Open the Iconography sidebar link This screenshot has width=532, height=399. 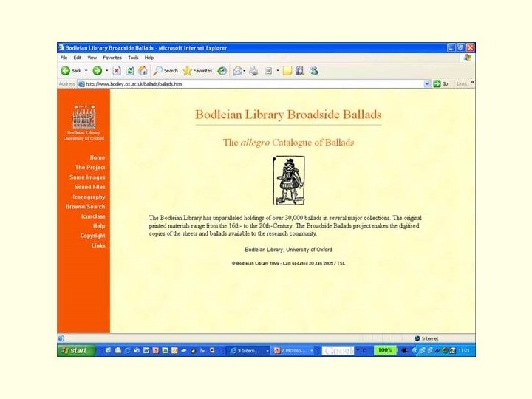click(x=89, y=197)
